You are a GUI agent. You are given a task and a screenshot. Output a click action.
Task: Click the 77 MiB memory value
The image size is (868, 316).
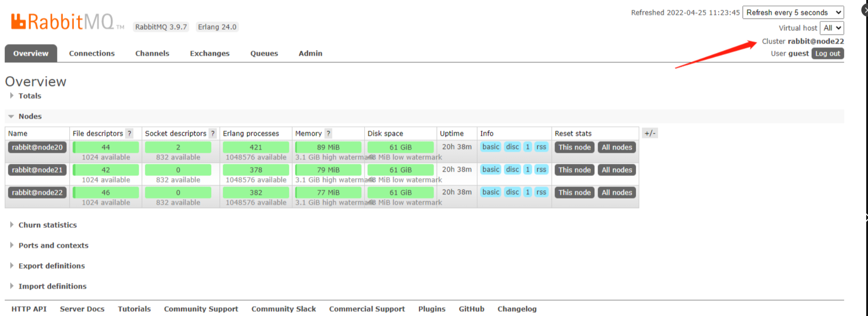pos(328,192)
